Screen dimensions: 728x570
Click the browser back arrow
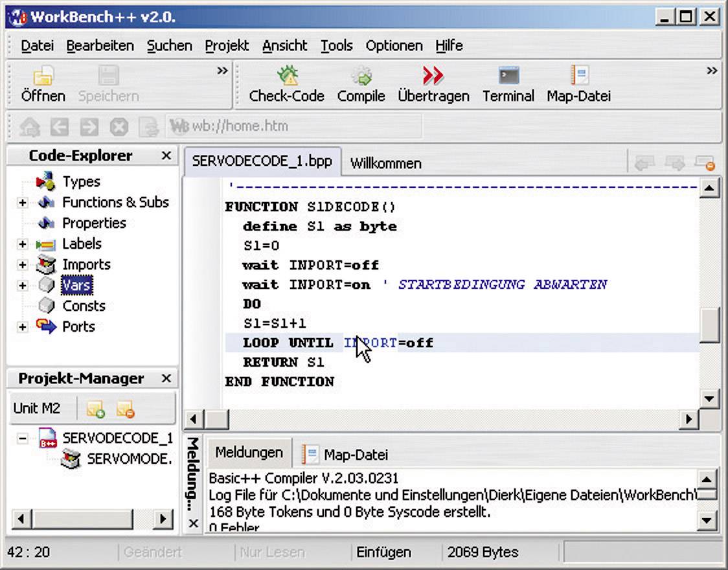tap(60, 127)
